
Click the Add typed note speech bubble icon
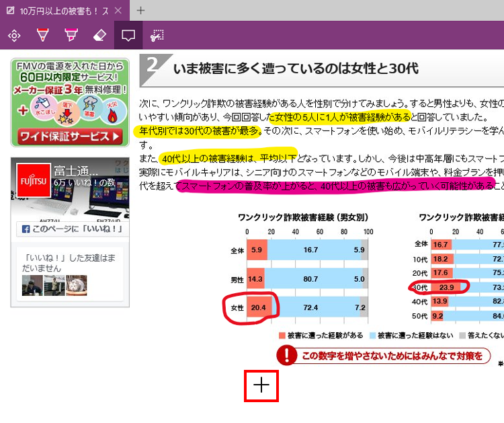pyautogui.click(x=128, y=35)
